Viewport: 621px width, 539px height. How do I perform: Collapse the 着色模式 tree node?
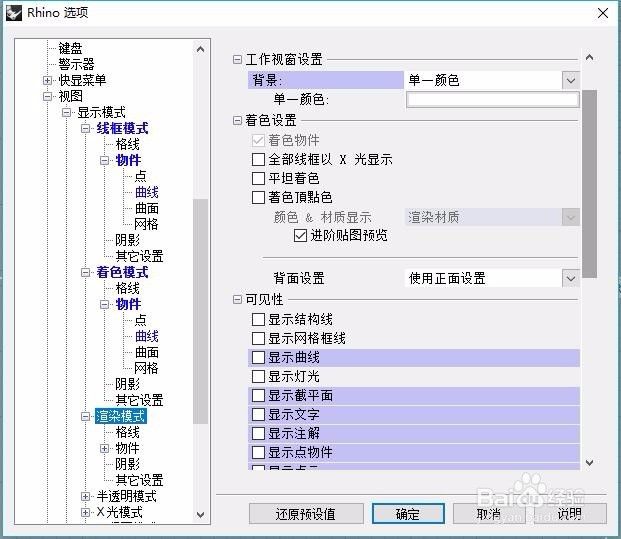tap(86, 272)
